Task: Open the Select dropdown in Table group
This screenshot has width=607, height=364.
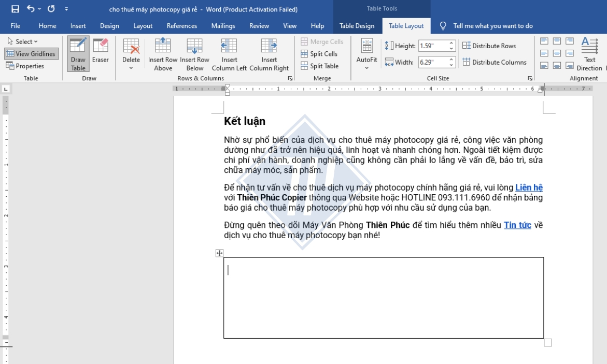Action: [x=22, y=41]
